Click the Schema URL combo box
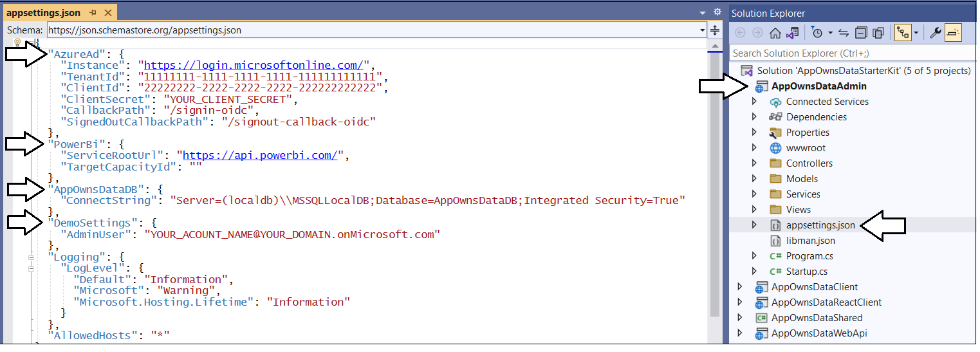The width and height of the screenshot is (980, 352). 377,30
